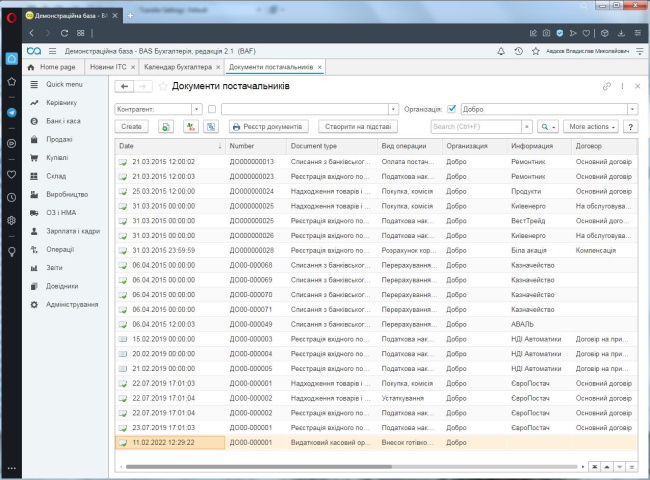Reload the browser page
This screenshot has height=480, width=650.
coord(64,33)
